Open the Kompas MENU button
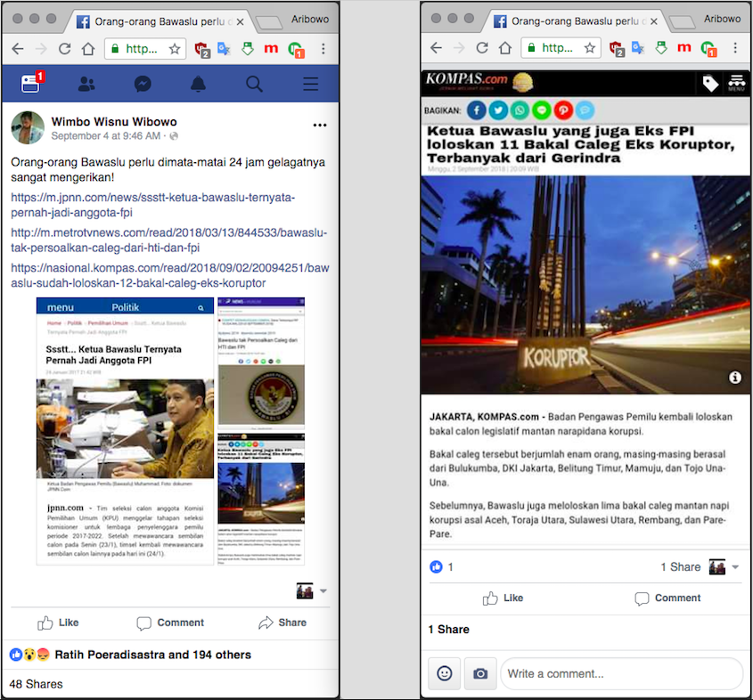This screenshot has width=753, height=700. 736,83
